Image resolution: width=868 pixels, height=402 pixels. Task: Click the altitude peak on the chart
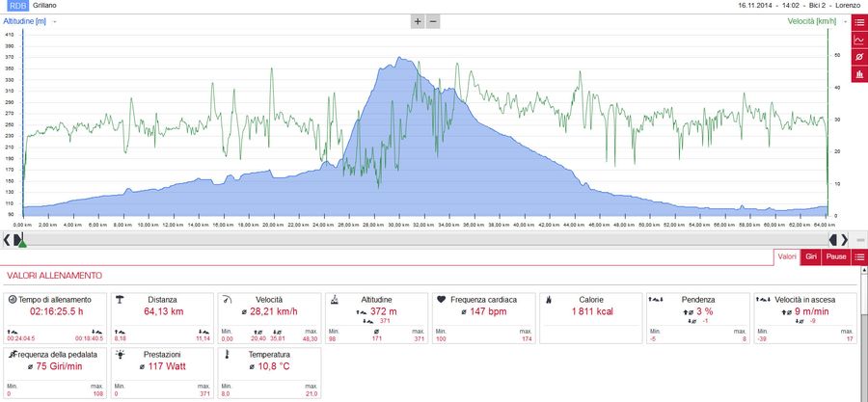click(x=399, y=58)
